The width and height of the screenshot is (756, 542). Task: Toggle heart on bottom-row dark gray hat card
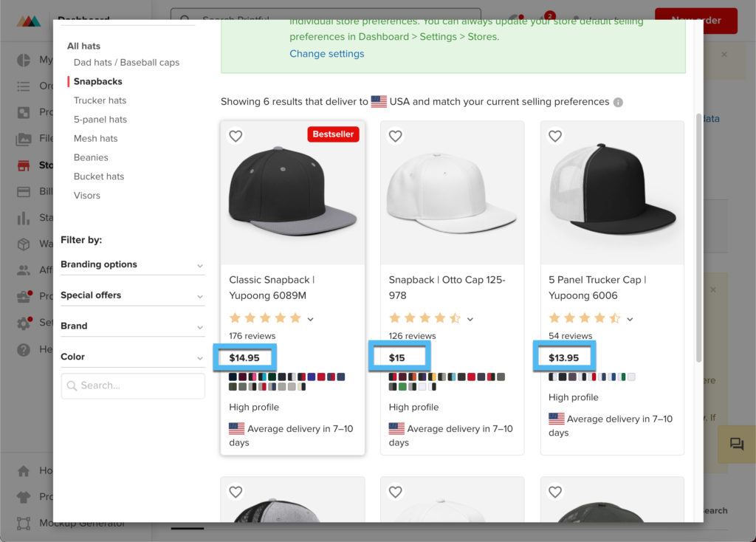[555, 492]
